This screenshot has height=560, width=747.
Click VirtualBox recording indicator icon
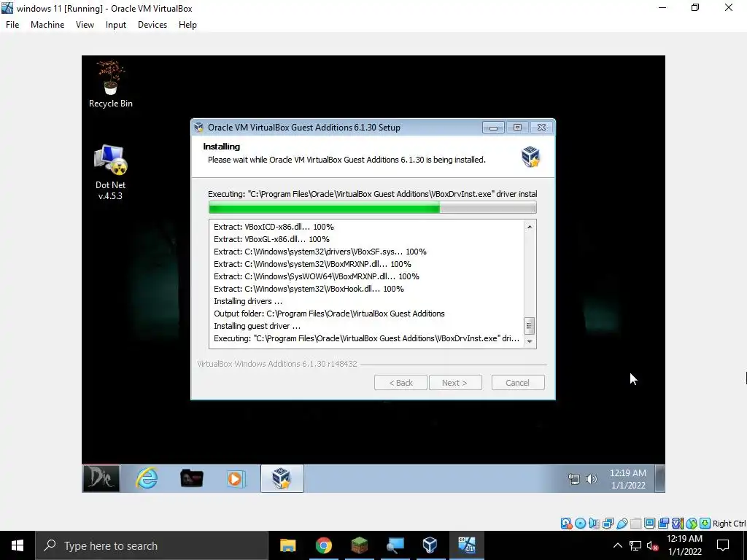(663, 524)
